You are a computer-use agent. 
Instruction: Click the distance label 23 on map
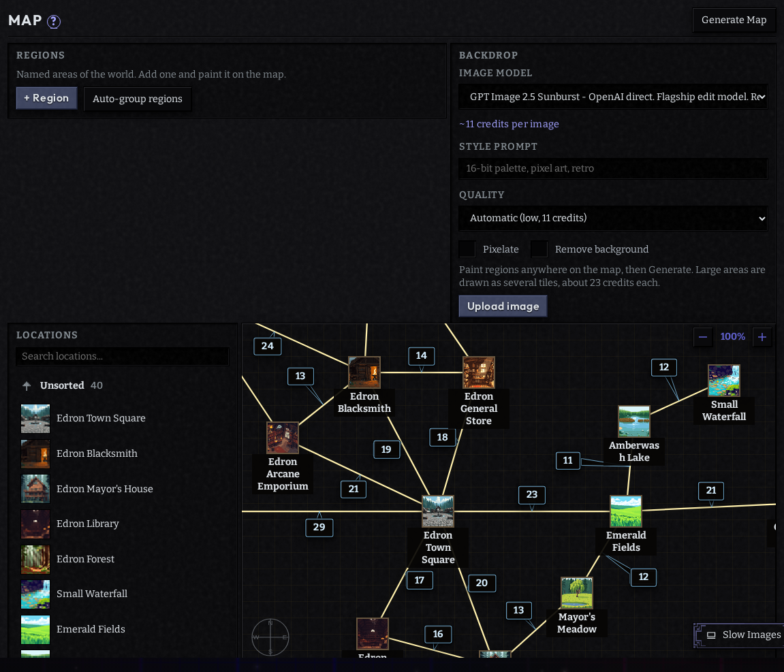531,494
